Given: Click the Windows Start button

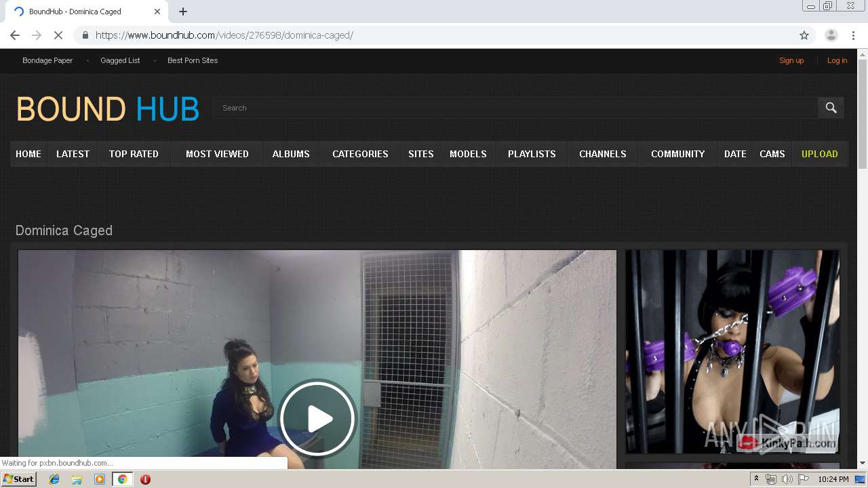Looking at the screenshot, I should point(19,479).
